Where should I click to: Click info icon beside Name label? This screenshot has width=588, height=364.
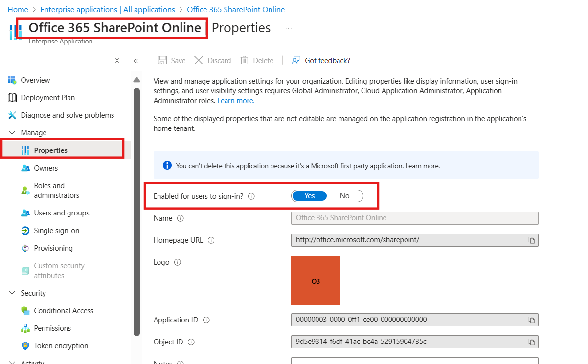180,218
